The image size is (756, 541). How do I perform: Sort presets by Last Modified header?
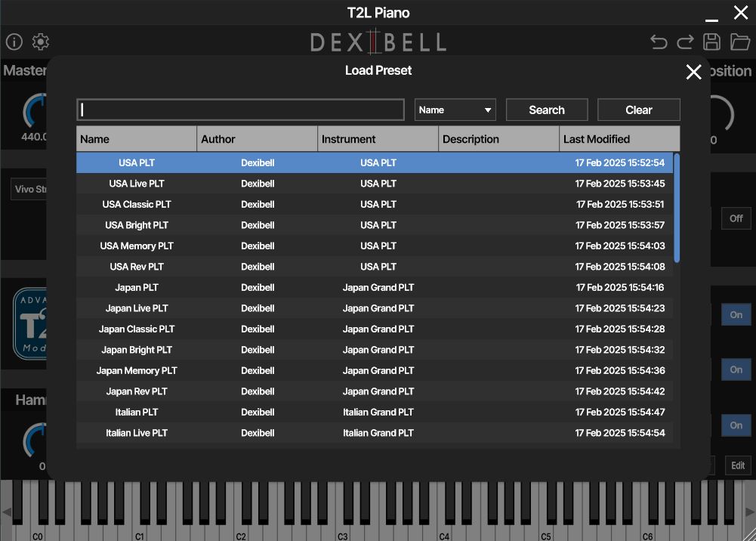[x=619, y=139]
